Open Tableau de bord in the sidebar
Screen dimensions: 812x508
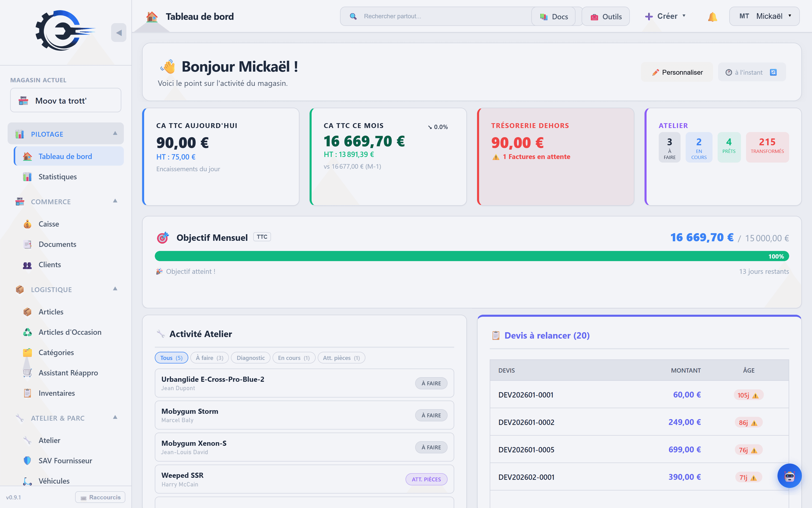(69, 156)
